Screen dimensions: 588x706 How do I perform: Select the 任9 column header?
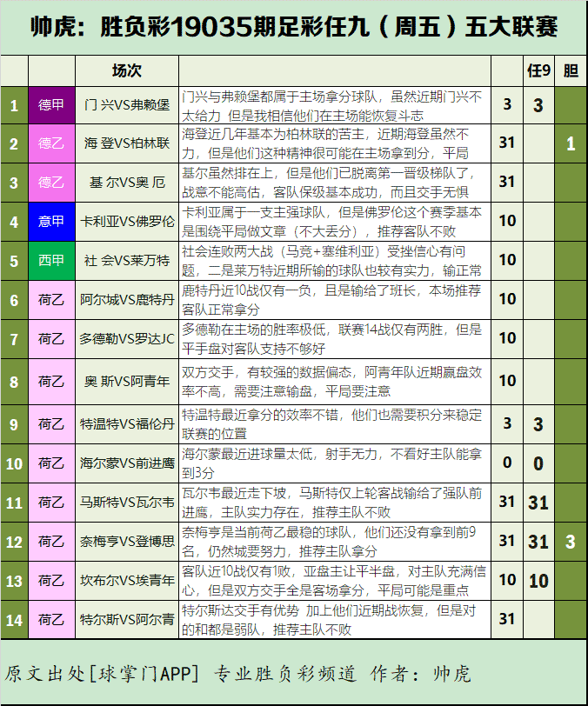[539, 70]
